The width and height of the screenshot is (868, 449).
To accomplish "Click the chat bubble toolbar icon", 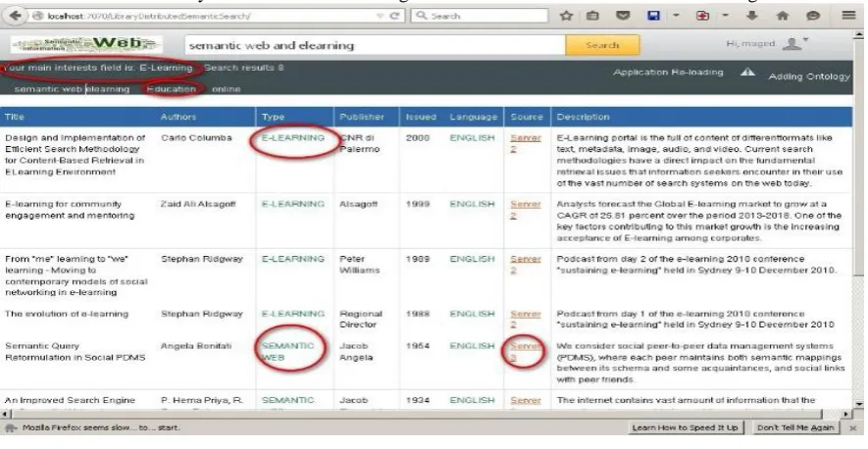I will [x=813, y=16].
